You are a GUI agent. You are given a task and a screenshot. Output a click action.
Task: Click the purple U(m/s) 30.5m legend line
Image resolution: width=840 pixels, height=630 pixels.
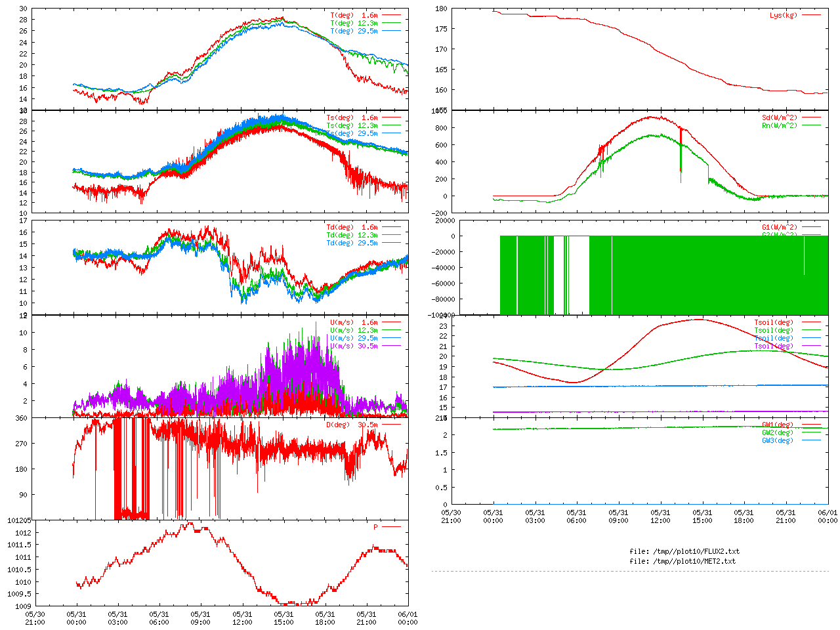[x=392, y=346]
